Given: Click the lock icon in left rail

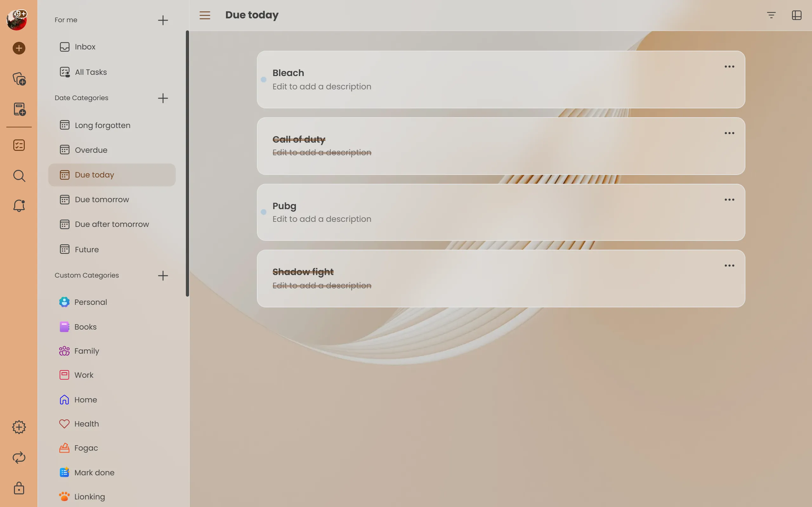Looking at the screenshot, I should [x=19, y=488].
